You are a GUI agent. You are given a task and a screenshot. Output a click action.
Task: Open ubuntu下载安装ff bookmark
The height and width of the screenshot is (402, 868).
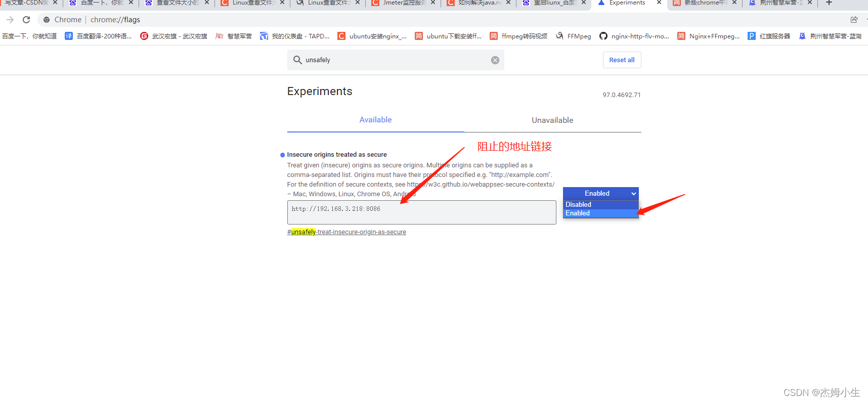448,36
